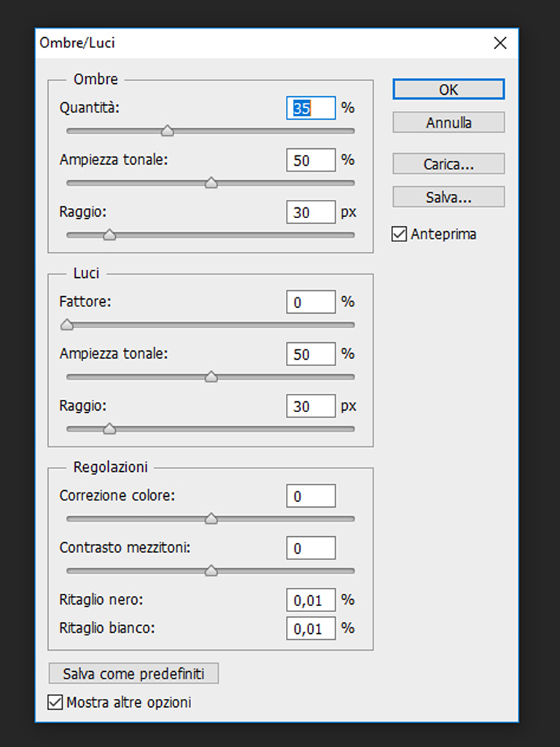The height and width of the screenshot is (747, 560).
Task: Toggle the Anteprima checkbox
Action: click(x=400, y=234)
